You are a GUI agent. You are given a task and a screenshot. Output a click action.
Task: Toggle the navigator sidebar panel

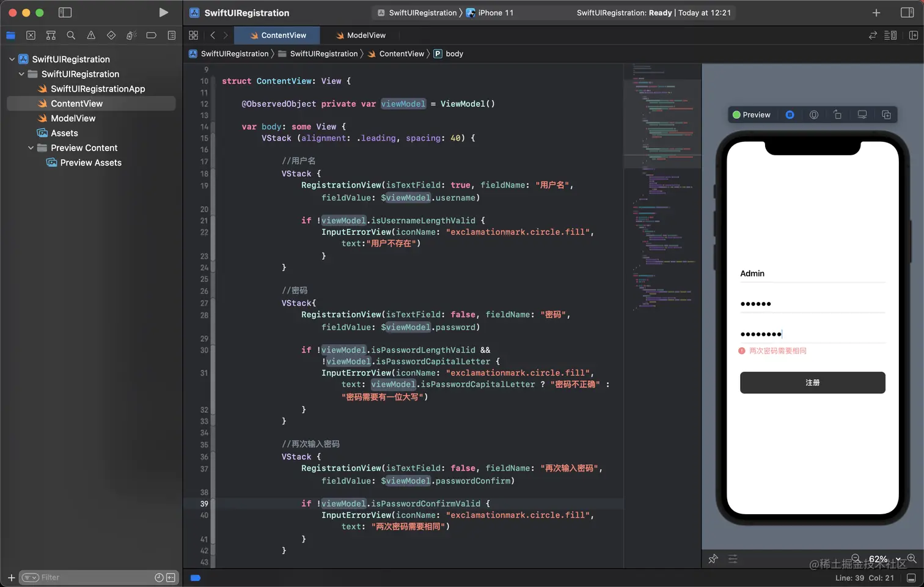tap(65, 12)
